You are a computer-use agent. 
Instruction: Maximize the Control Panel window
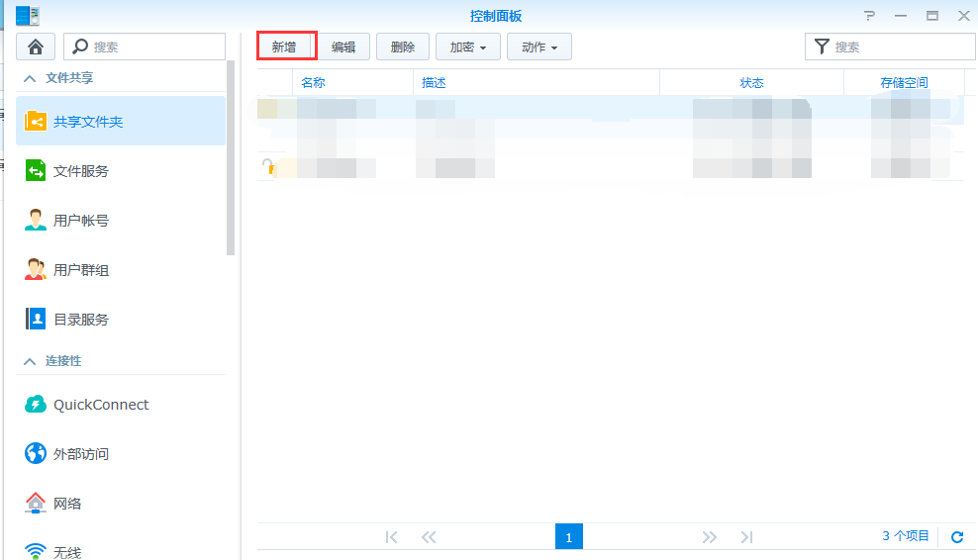coord(932,16)
